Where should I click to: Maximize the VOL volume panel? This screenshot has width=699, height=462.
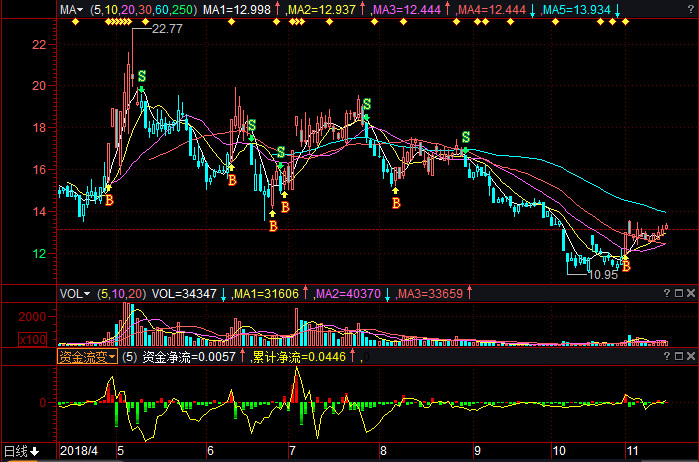point(677,295)
